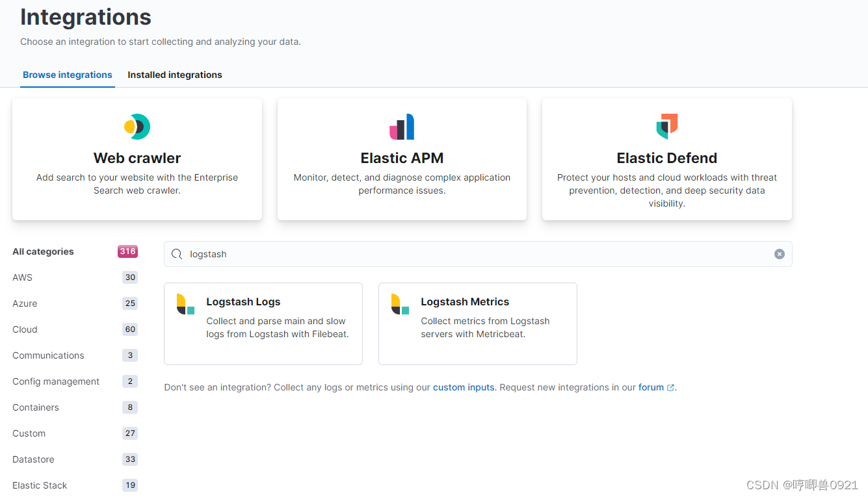This screenshot has height=497, width=868.
Task: Click the Communications count badge 3
Action: coord(130,355)
